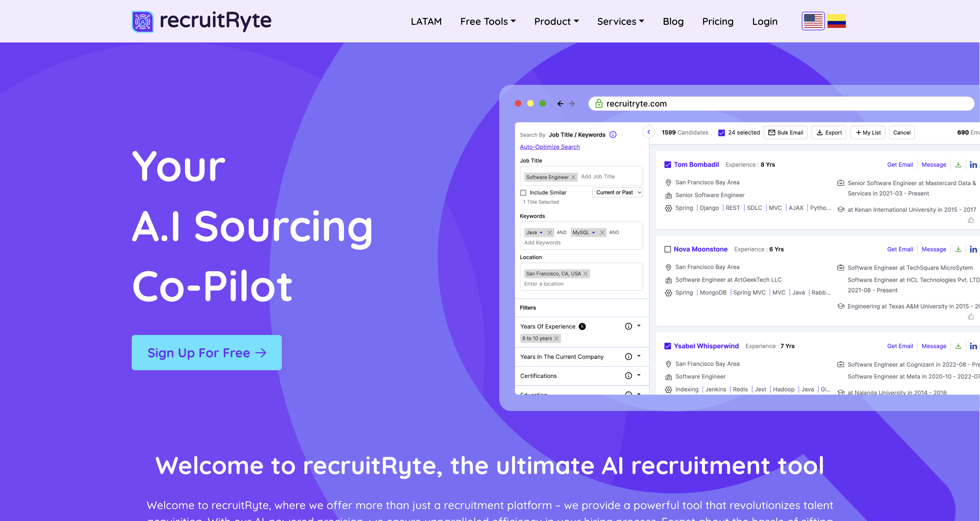The image size is (980, 521).
Task: Click the Export button
Action: (x=829, y=132)
